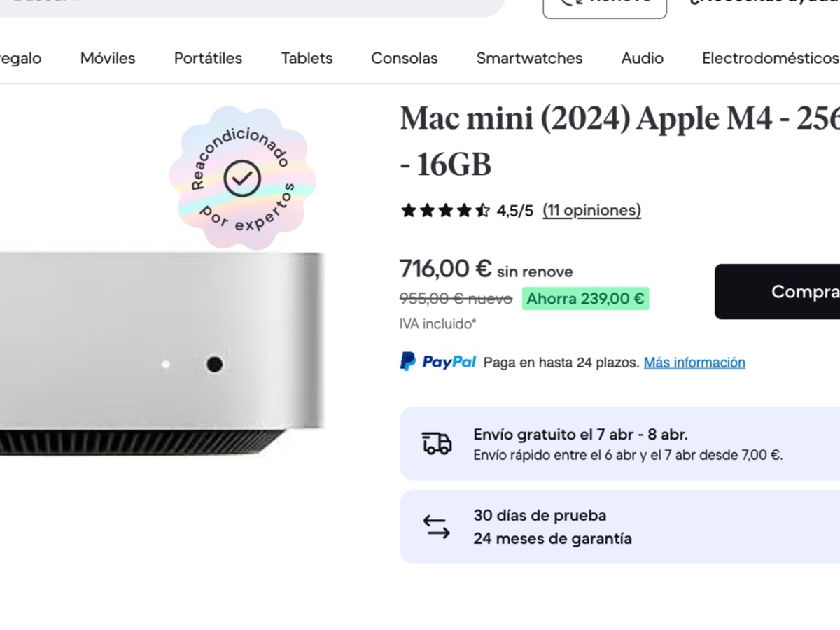The width and height of the screenshot is (840, 630).
Task: Click the PayPal logo
Action: [438, 362]
